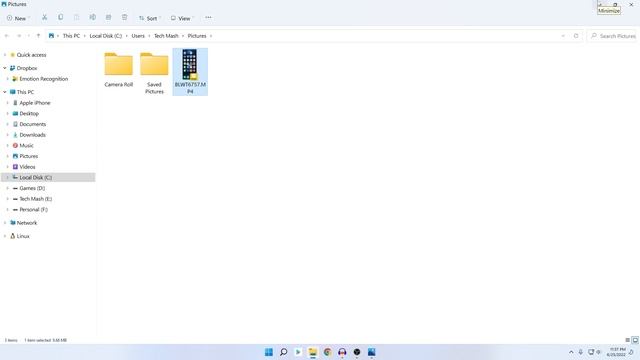Open Documents in navigation pane

point(33,124)
